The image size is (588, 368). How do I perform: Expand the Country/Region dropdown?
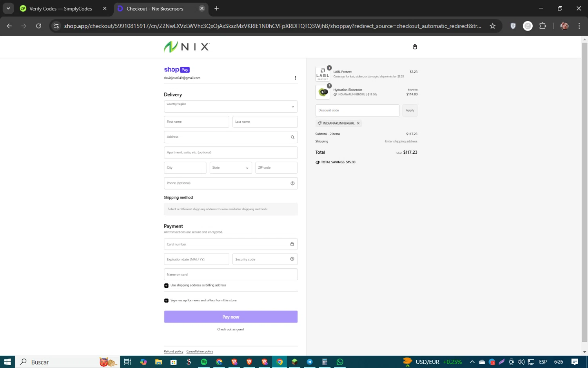pos(230,106)
